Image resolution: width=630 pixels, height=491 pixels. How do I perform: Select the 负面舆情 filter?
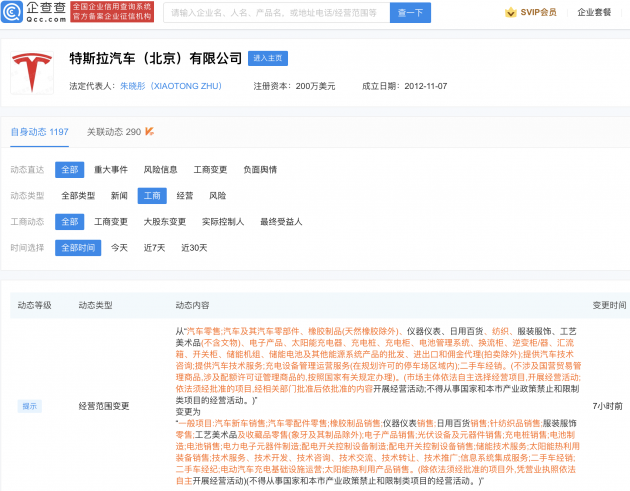click(x=260, y=170)
